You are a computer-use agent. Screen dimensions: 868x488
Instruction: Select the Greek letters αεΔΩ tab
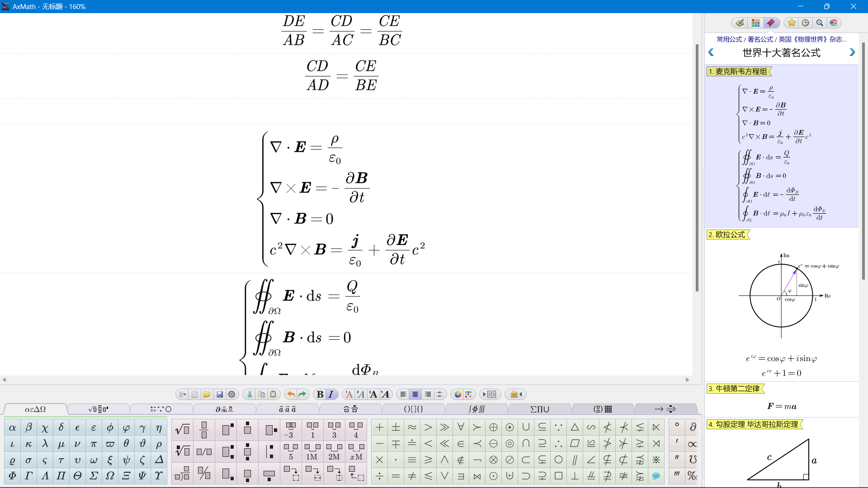[35, 409]
